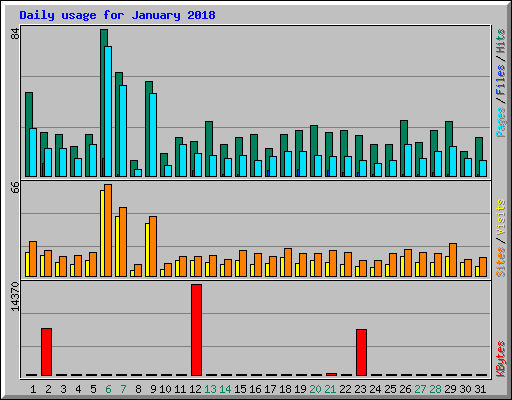The image size is (512, 400).
Task: Click the 'Files' legend label
Action: click(500, 79)
